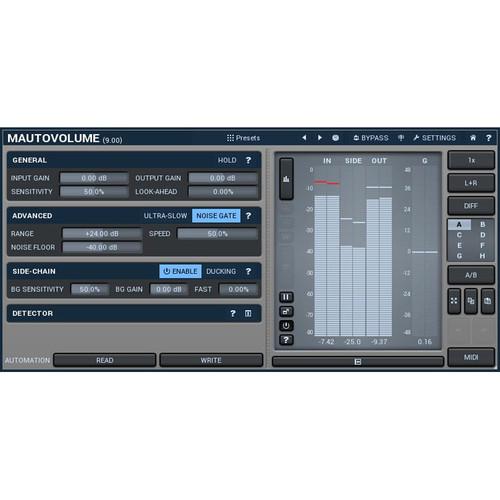This screenshot has height=500, width=500.
Task: Open help for the Detector panel
Action: point(233,313)
